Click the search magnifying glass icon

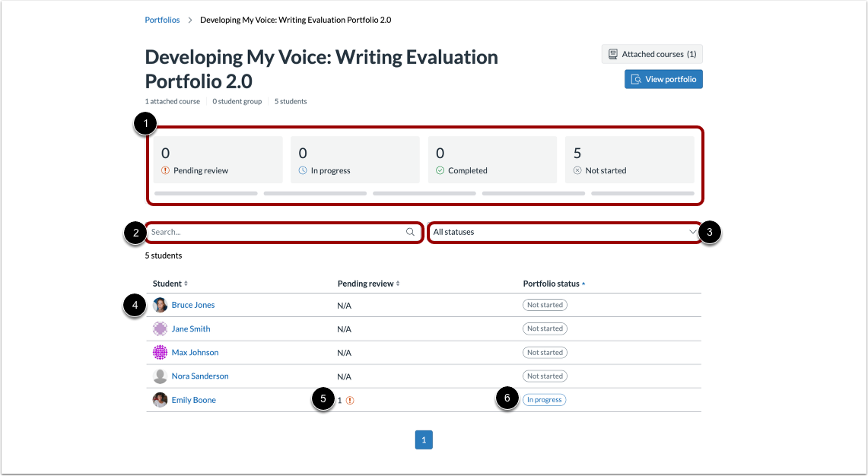[410, 232]
